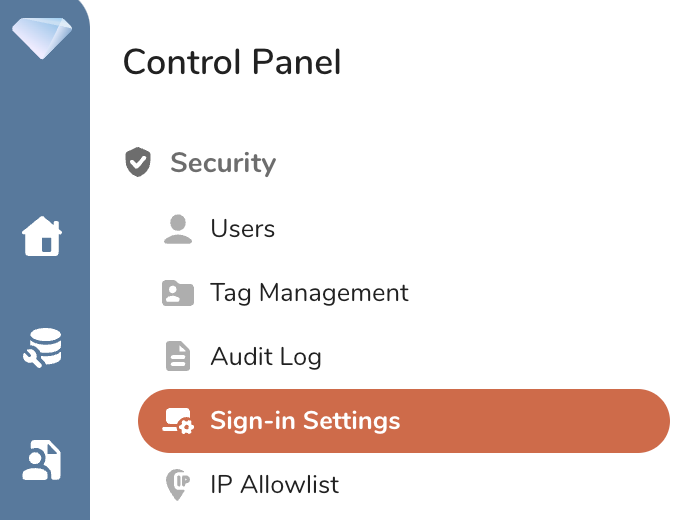This screenshot has height=520, width=696.
Task: Click the Users person silhouette icon
Action: (x=177, y=229)
